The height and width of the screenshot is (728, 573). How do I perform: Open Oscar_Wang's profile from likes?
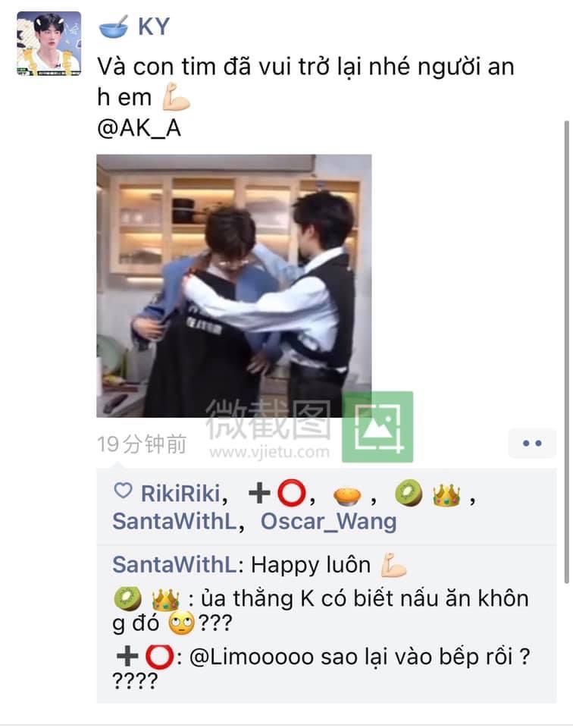tap(328, 522)
